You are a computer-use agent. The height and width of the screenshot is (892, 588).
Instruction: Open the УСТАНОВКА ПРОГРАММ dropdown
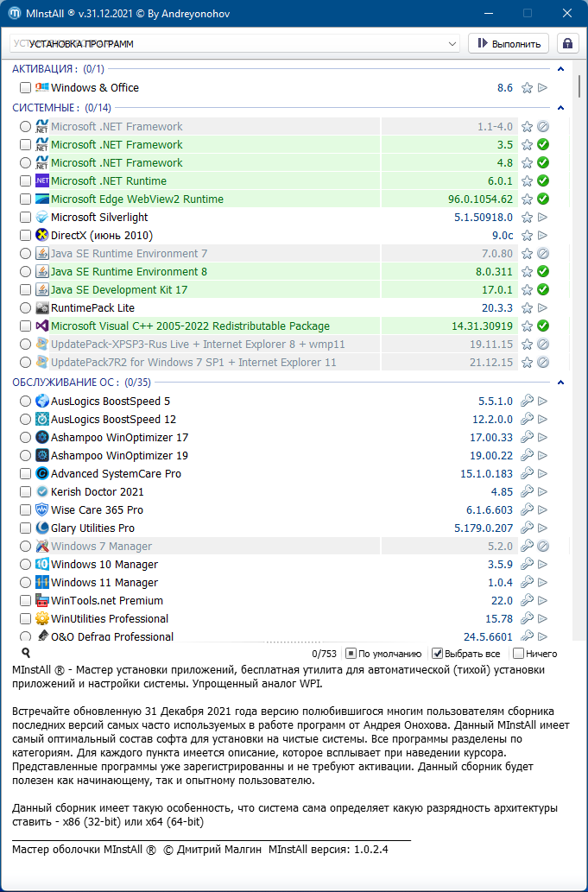pos(234,43)
